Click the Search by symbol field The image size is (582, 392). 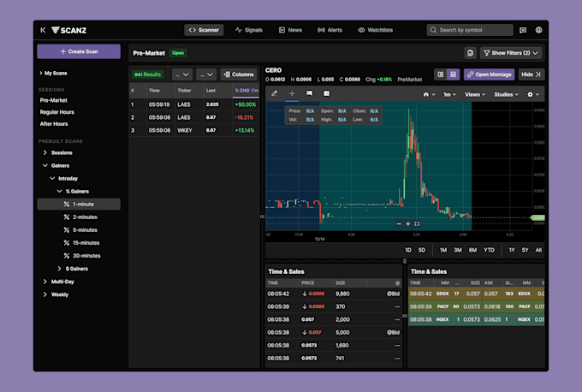470,30
